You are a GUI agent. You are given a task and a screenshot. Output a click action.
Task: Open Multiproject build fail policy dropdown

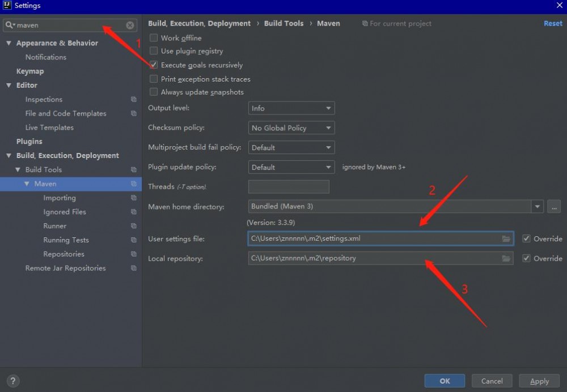[291, 147]
